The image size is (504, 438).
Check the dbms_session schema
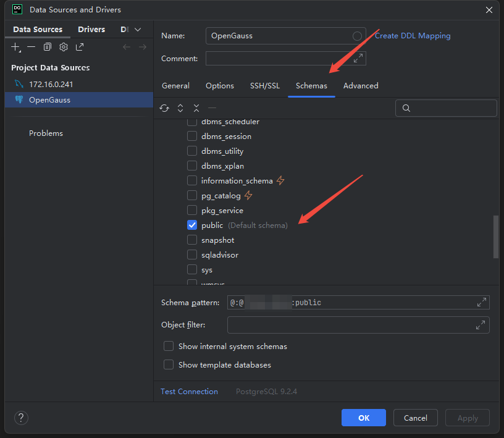(x=192, y=136)
